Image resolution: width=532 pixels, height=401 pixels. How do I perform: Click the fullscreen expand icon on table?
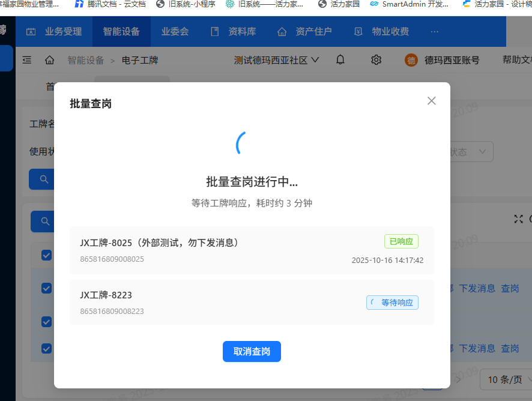pos(519,219)
